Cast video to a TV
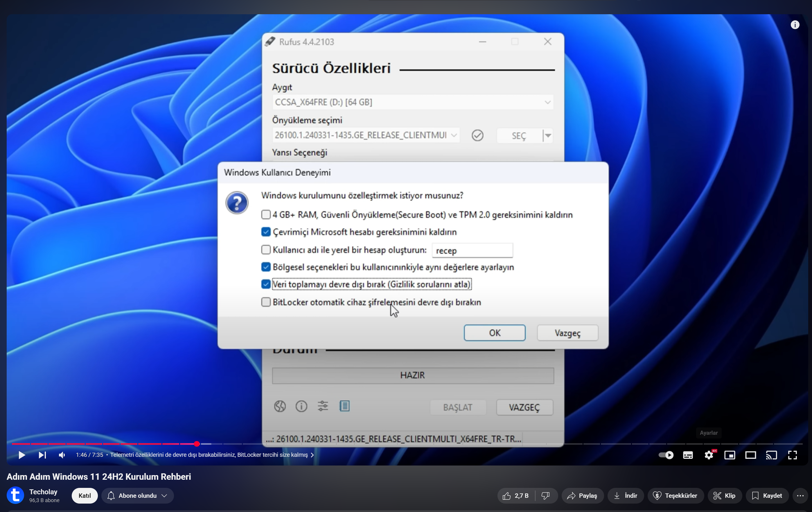 click(772, 455)
